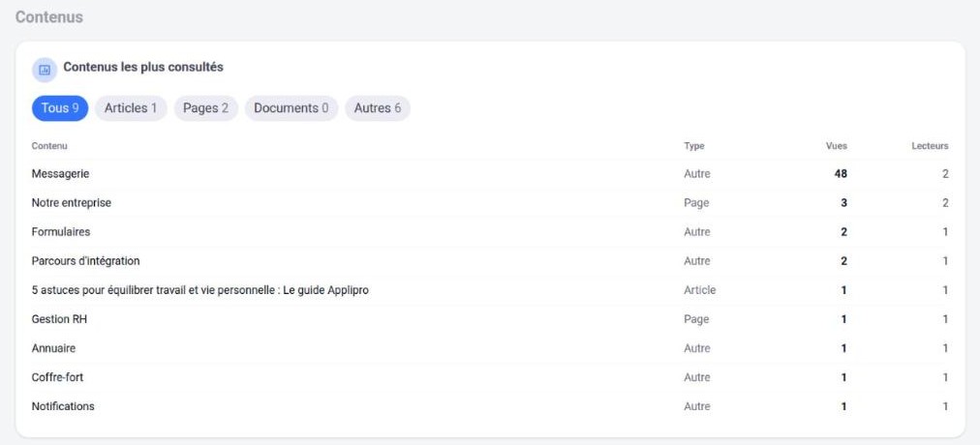
Task: Switch to the Articles 1 tab
Action: pyautogui.click(x=131, y=108)
